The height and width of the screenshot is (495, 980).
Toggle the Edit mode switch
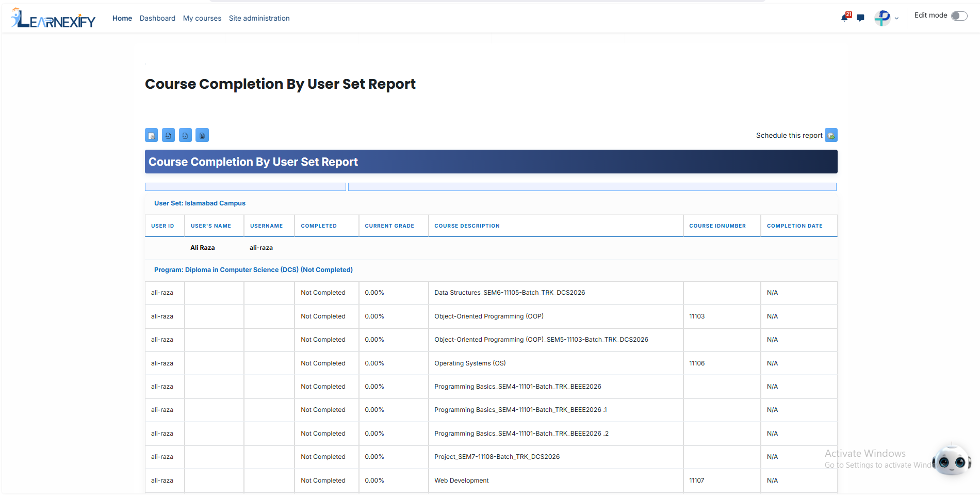959,15
